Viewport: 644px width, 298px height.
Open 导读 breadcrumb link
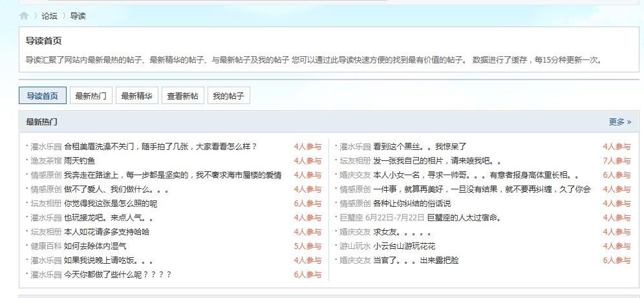[x=78, y=16]
